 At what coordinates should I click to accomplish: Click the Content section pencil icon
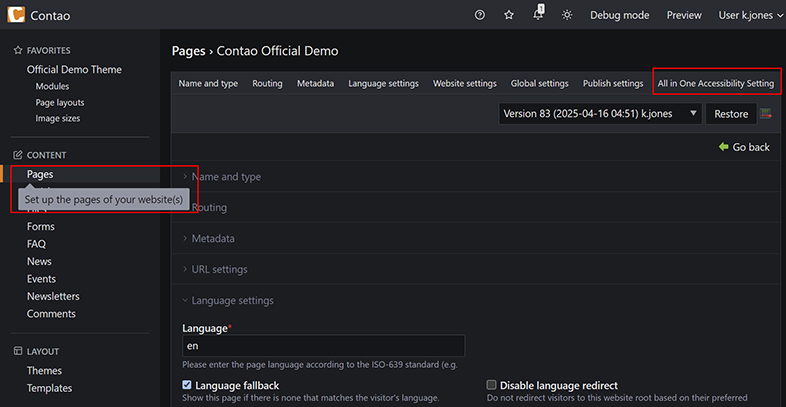click(x=18, y=155)
